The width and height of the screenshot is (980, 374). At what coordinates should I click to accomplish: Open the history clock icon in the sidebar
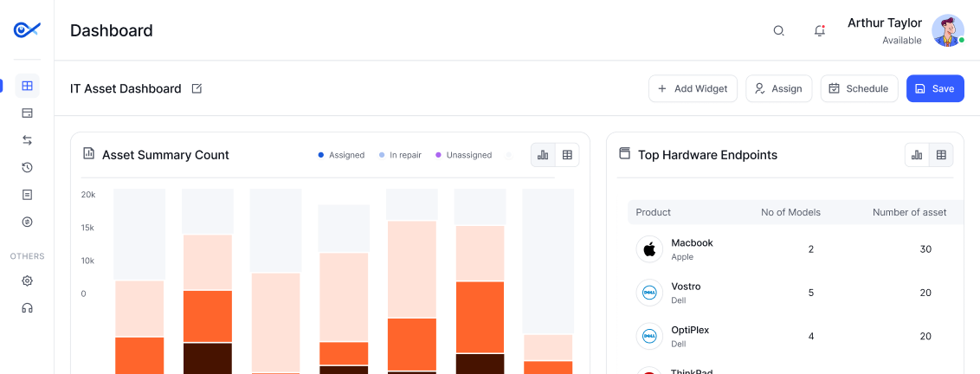click(x=27, y=167)
